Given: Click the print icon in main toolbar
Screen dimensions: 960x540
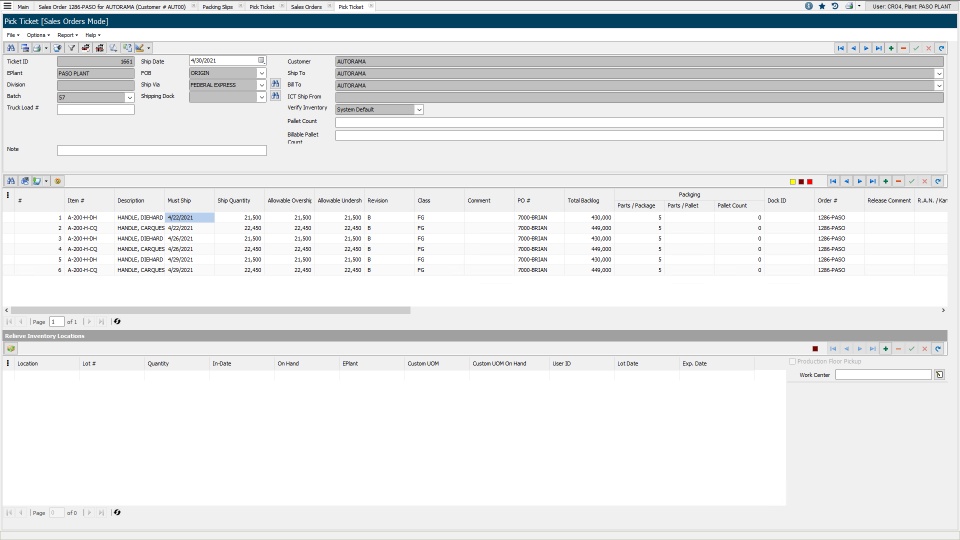Looking at the screenshot, I should click(x=37, y=48).
